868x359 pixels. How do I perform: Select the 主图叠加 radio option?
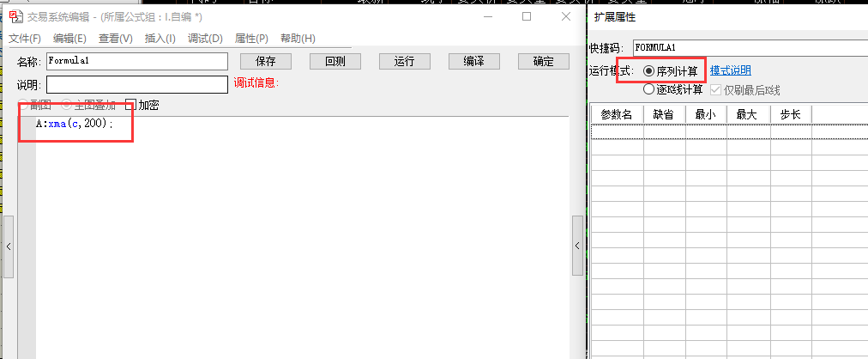click(66, 104)
